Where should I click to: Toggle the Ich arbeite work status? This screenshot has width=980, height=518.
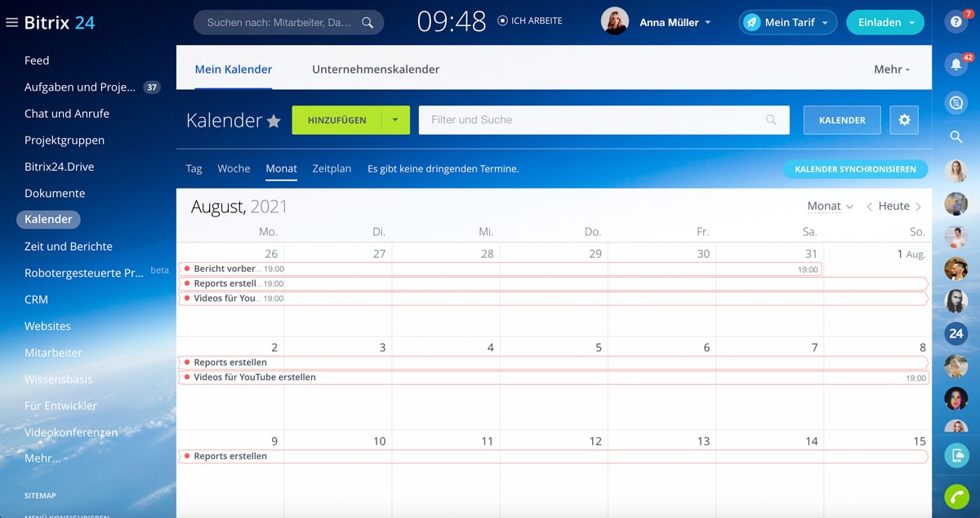(530, 21)
